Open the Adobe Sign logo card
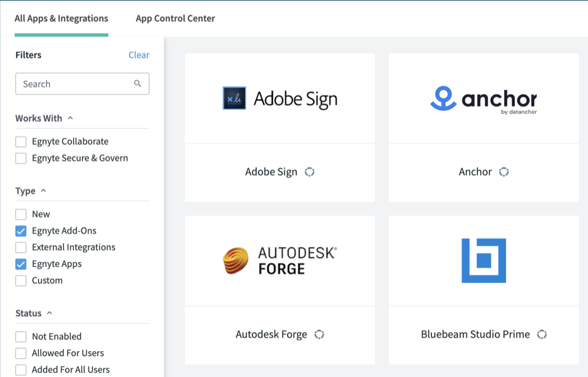Screen dimensions: 588x377 [x=280, y=98]
